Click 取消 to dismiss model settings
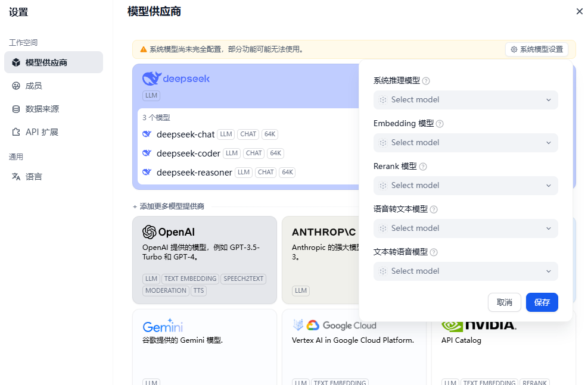 [504, 302]
